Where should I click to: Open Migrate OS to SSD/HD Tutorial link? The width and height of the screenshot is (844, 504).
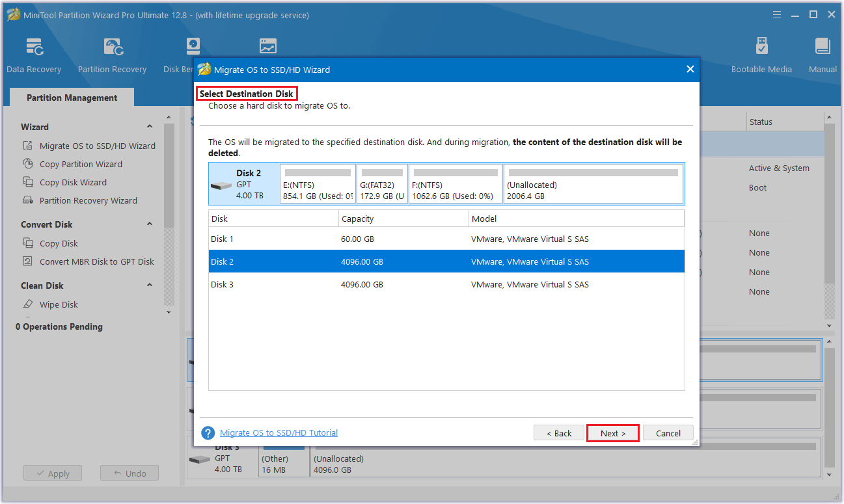tap(279, 432)
